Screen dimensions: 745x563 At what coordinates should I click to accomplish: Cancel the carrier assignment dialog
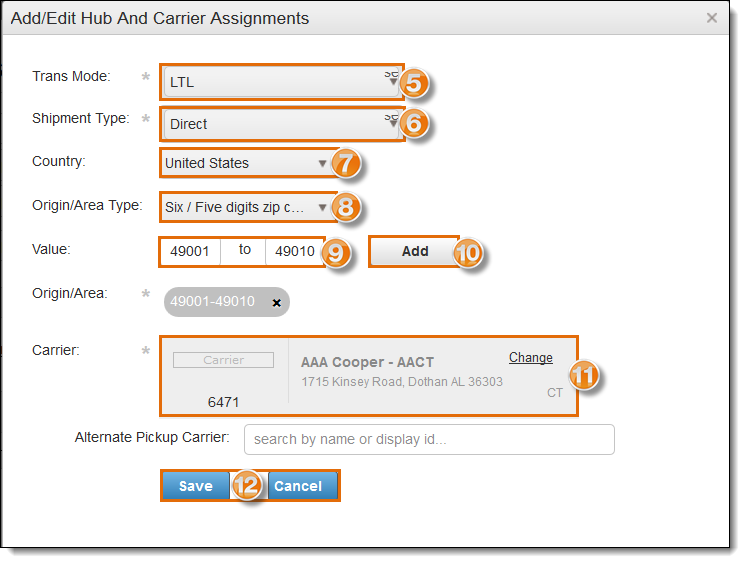tap(298, 486)
